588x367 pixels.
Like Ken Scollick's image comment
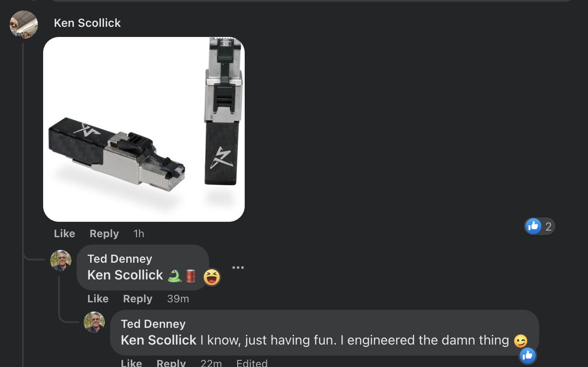[x=64, y=234]
